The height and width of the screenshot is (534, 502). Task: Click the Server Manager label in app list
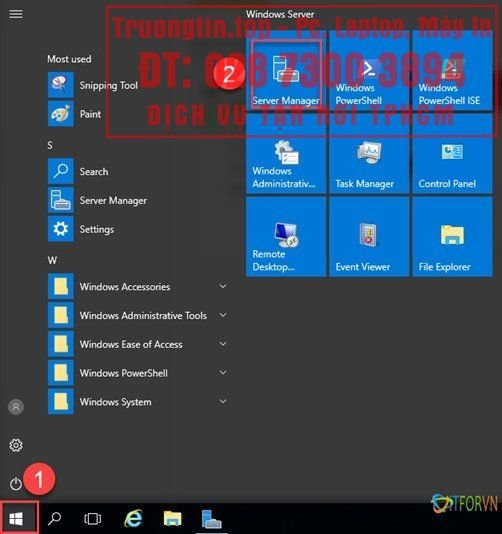click(x=113, y=201)
